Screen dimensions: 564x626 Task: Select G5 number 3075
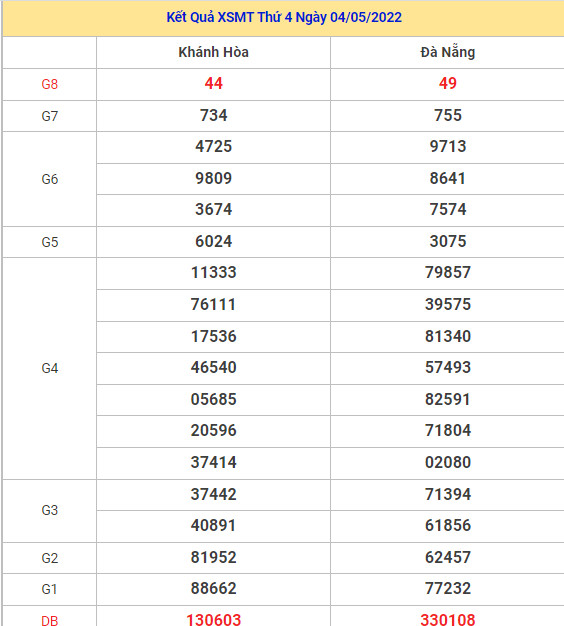coord(448,242)
